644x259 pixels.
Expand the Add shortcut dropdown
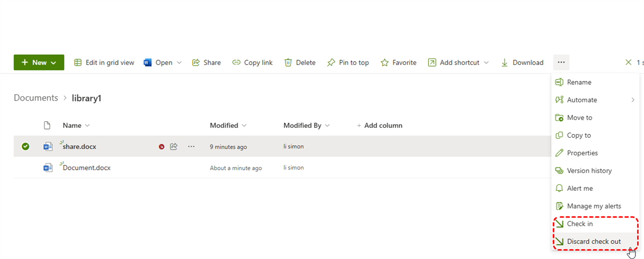coord(486,62)
